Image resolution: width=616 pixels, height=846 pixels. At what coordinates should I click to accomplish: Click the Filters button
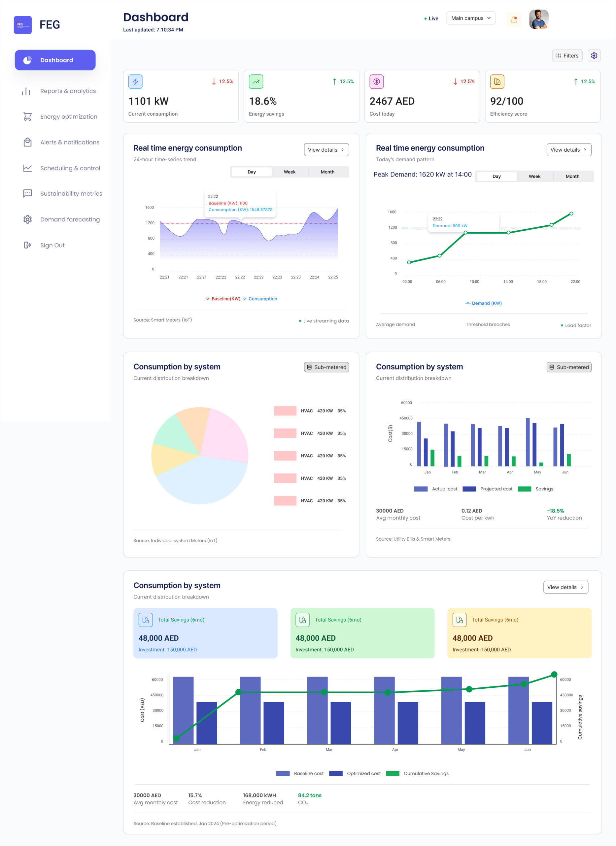click(x=567, y=56)
